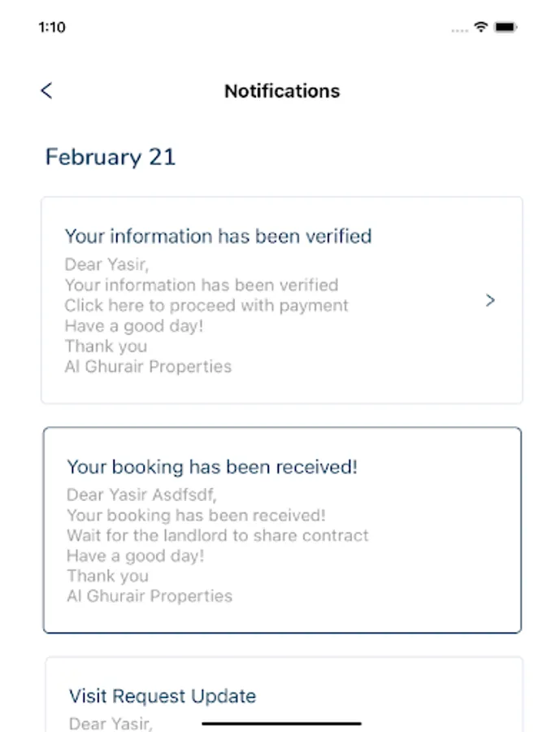Click 'Dear Yasir Asdfsdf,' greeting line
Viewport: 560px width, 732px height.
(x=142, y=495)
